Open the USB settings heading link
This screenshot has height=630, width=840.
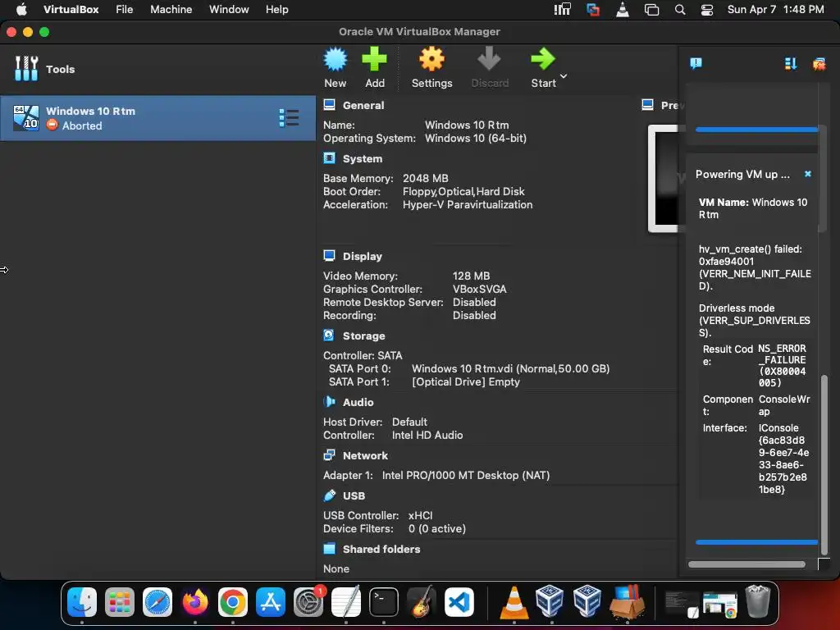click(x=354, y=495)
